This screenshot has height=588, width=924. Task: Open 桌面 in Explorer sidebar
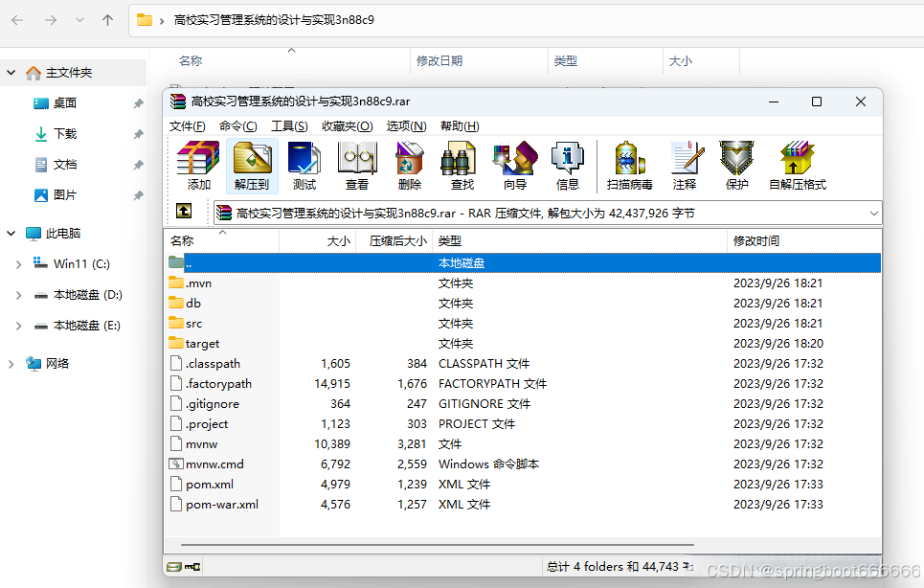pyautogui.click(x=65, y=103)
